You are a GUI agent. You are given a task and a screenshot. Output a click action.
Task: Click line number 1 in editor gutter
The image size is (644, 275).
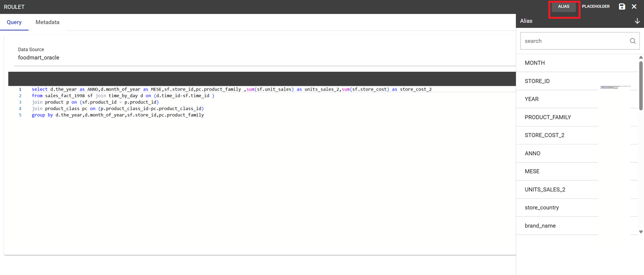coord(20,89)
